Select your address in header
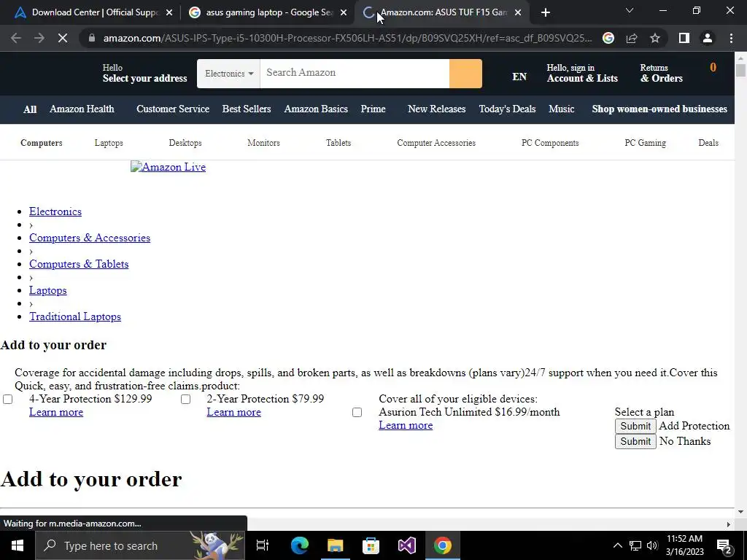Viewport: 747px width, 560px height. pyautogui.click(x=144, y=73)
